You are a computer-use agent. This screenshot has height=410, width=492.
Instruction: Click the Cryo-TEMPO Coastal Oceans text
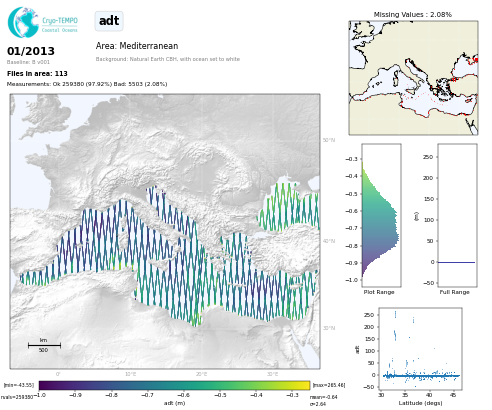(x=60, y=25)
